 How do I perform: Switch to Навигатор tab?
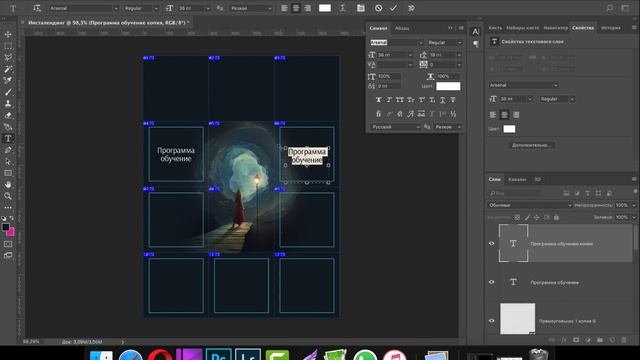[x=556, y=28]
